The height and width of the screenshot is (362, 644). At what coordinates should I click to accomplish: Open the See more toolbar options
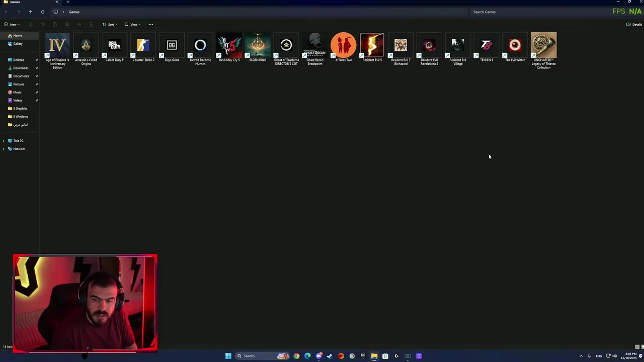[x=150, y=24]
